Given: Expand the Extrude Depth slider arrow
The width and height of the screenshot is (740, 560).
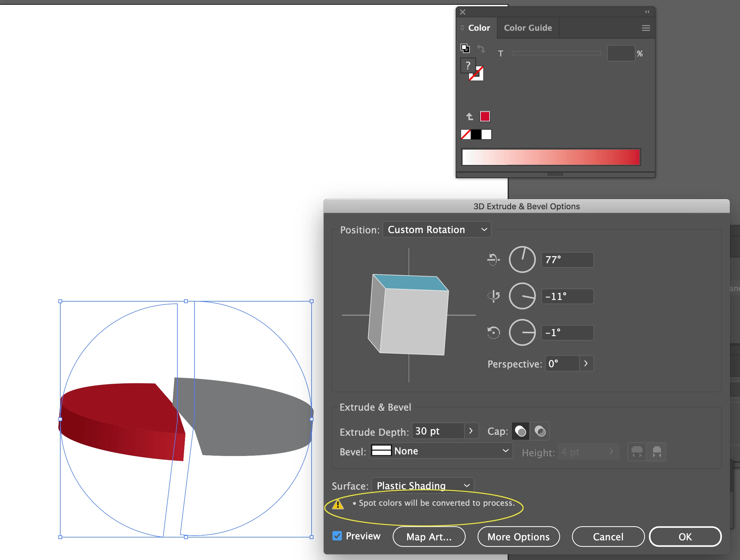Looking at the screenshot, I should [471, 431].
